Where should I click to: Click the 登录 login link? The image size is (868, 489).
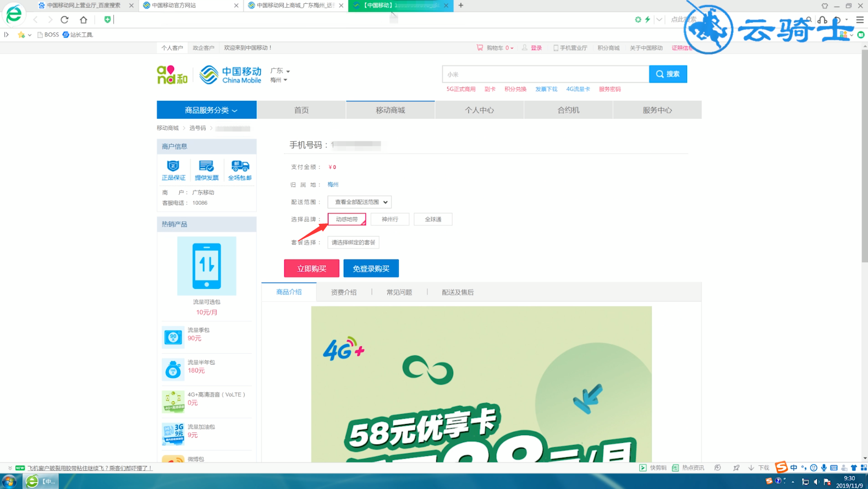point(536,48)
